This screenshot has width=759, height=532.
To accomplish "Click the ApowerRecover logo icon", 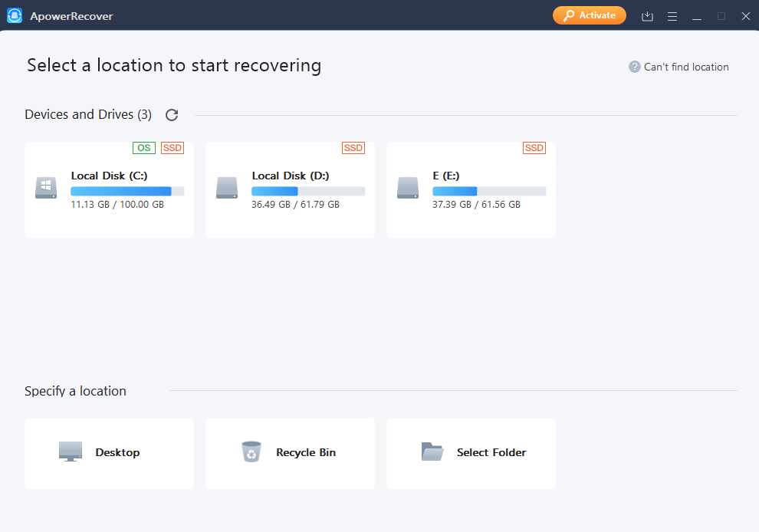I will [15, 15].
